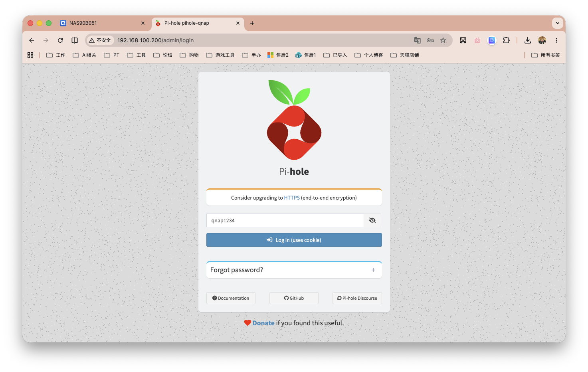
Task: Open the 售后2 Microsoft bookmark
Action: click(278, 55)
